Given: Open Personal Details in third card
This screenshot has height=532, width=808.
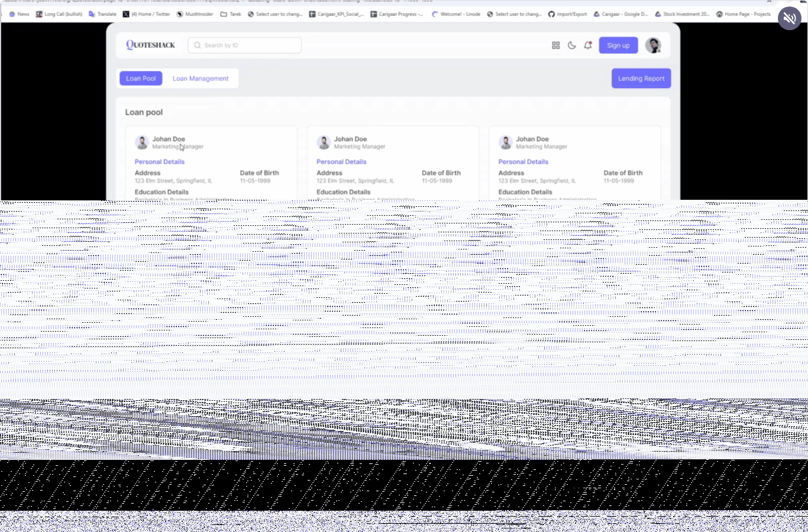Looking at the screenshot, I should [523, 162].
